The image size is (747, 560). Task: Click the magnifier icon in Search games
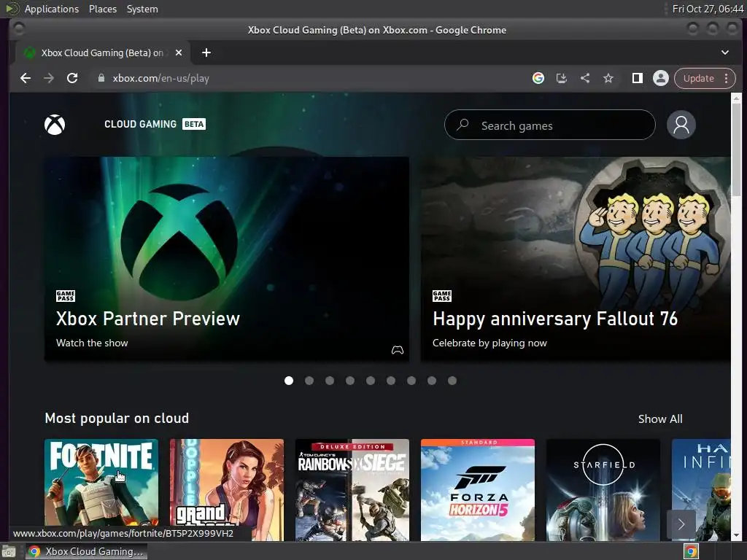[462, 125]
